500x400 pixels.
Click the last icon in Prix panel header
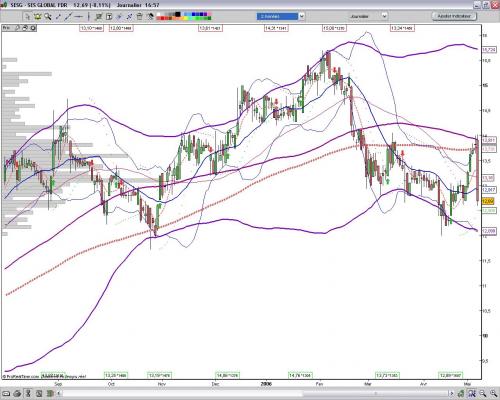33,28
